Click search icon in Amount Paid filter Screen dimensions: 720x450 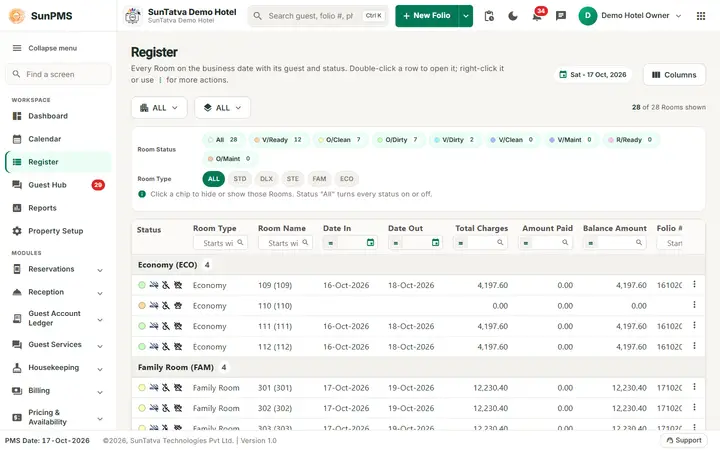[x=565, y=242]
